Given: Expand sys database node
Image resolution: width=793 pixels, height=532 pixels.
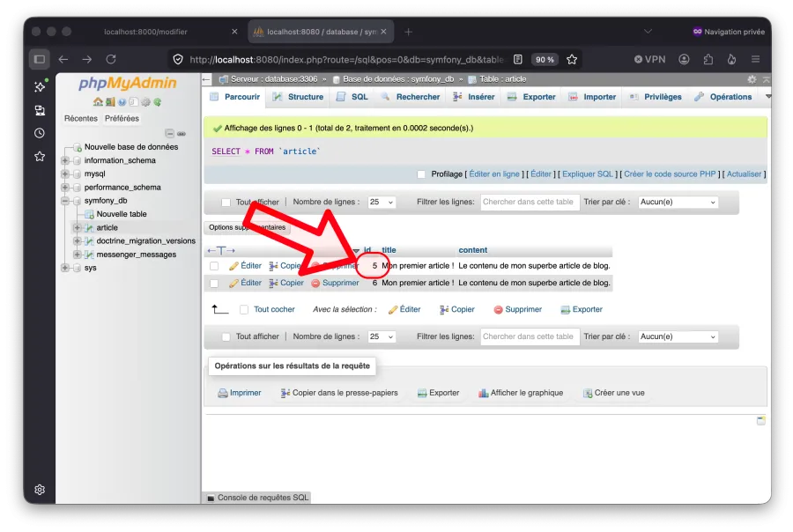Looking at the screenshot, I should tap(65, 268).
